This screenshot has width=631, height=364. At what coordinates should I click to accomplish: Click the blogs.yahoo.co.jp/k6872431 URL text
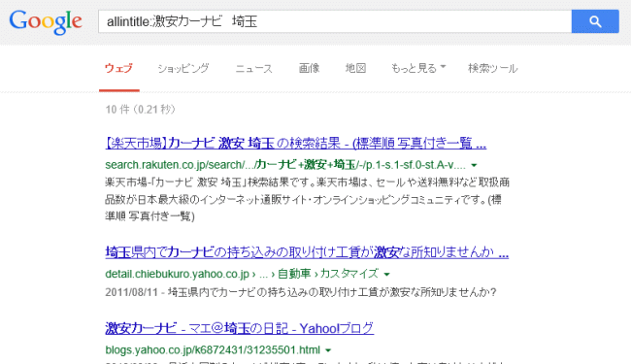point(213,349)
